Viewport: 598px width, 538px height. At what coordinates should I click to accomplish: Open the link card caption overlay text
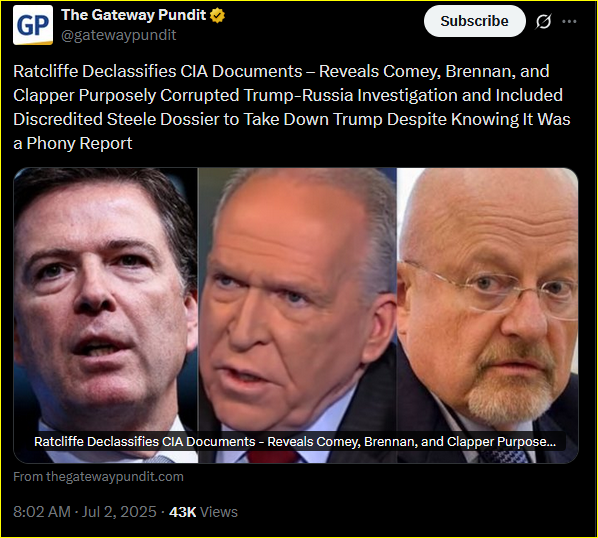click(x=295, y=442)
